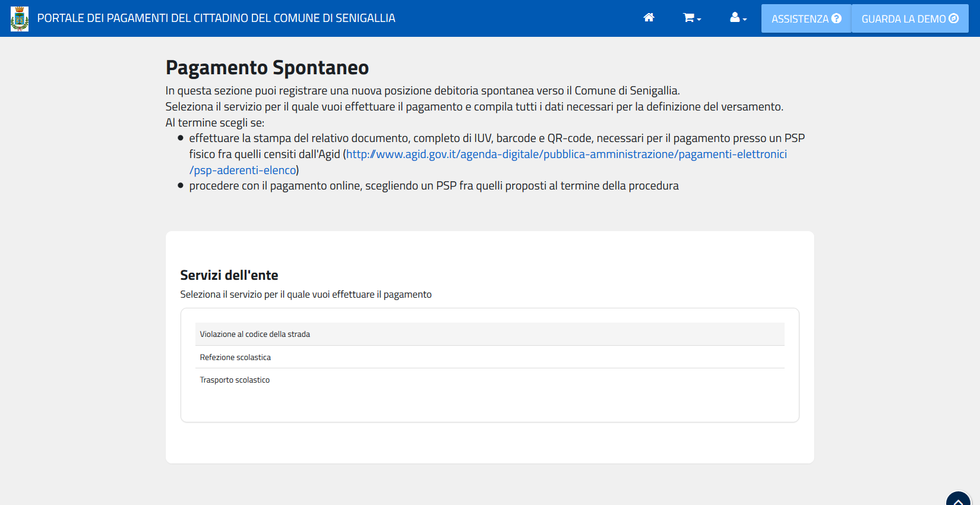980x505 pixels.
Task: Click the Senigallia coat of arms logo
Action: click(20, 19)
